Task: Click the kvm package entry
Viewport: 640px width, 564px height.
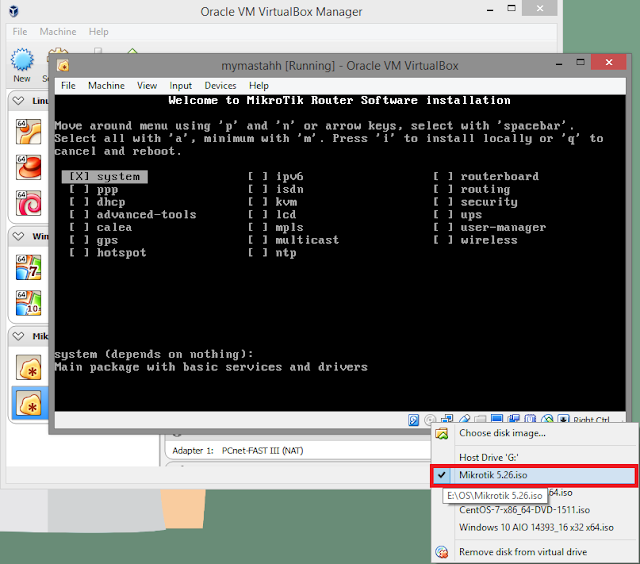Action: click(273, 202)
